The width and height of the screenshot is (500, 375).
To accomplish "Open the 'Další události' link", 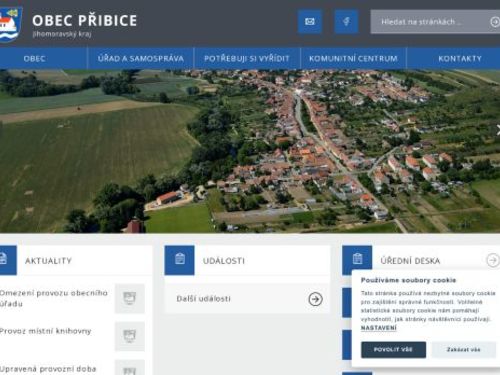I will pyautogui.click(x=247, y=299).
